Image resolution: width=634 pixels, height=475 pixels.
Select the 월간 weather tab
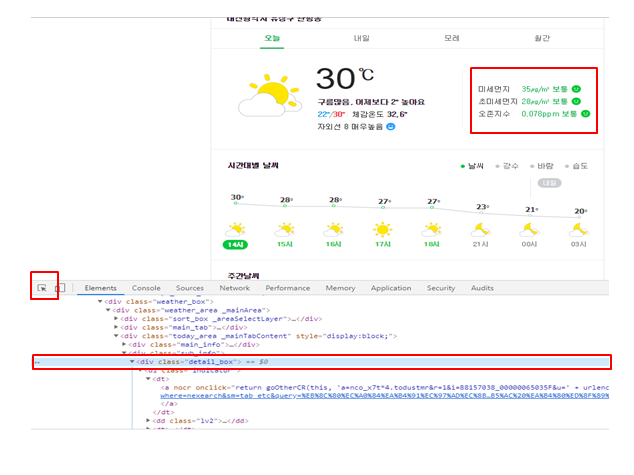pos(542,38)
